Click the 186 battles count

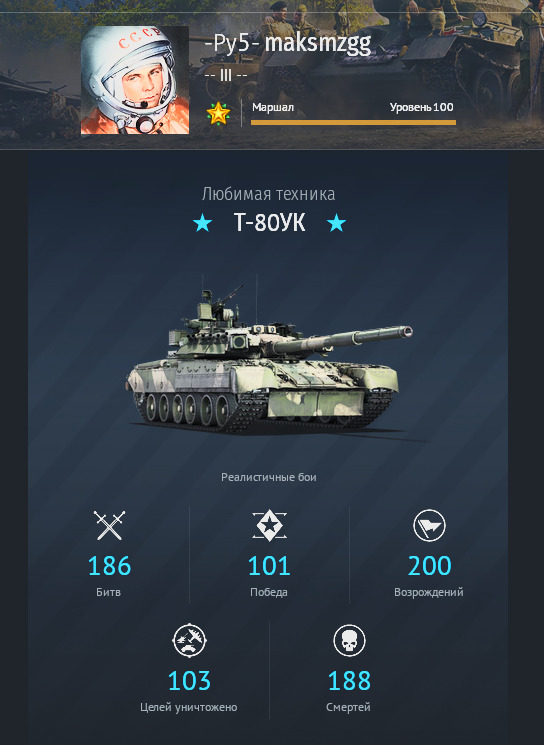tap(109, 566)
